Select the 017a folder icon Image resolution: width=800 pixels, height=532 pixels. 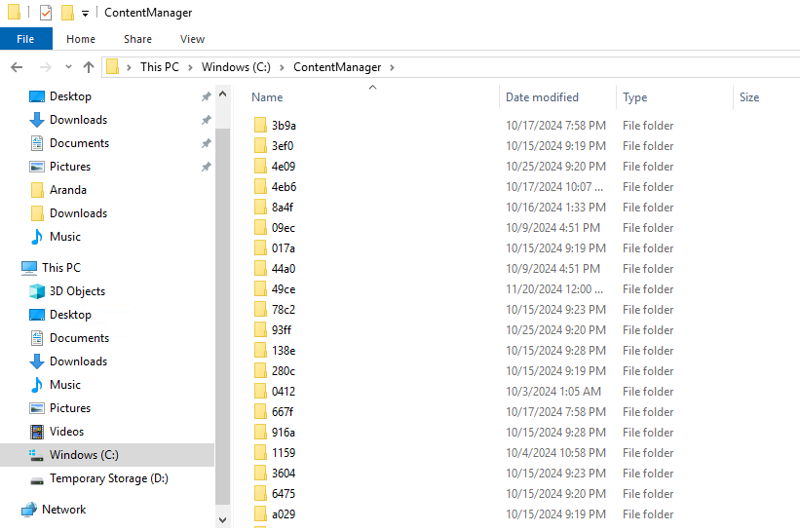click(260, 247)
